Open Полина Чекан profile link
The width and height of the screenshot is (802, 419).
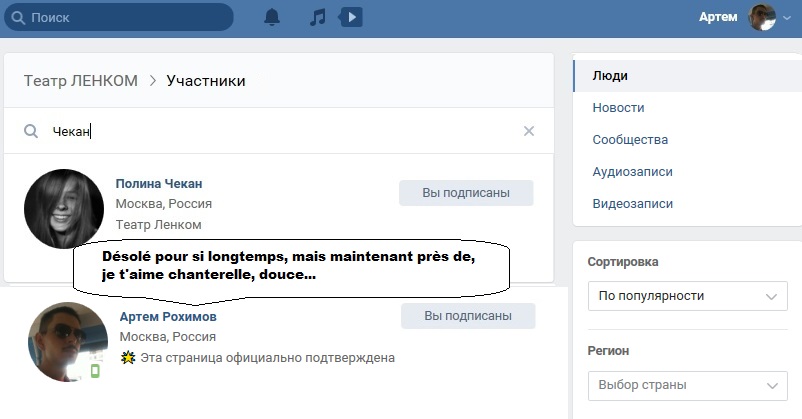point(159,183)
